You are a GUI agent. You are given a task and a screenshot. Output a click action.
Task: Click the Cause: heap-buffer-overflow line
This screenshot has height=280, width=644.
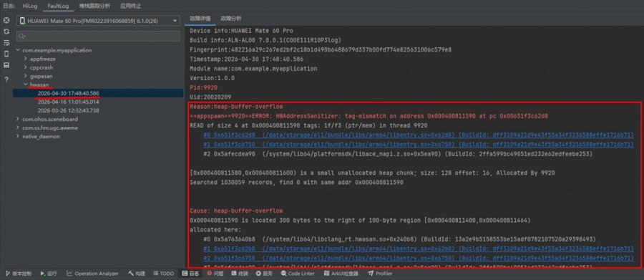coord(236,211)
